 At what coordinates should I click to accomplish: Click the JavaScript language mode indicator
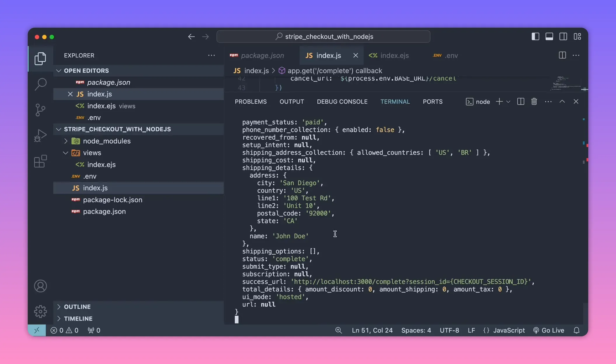tap(509, 330)
